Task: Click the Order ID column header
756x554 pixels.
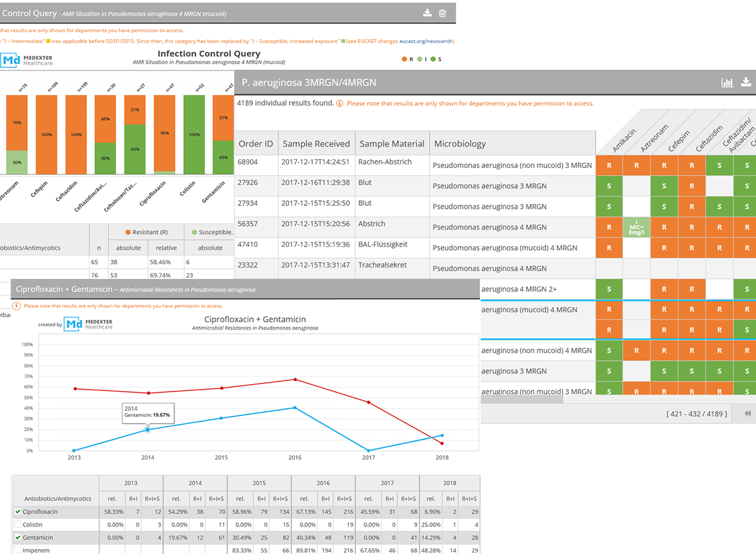Action: [255, 144]
